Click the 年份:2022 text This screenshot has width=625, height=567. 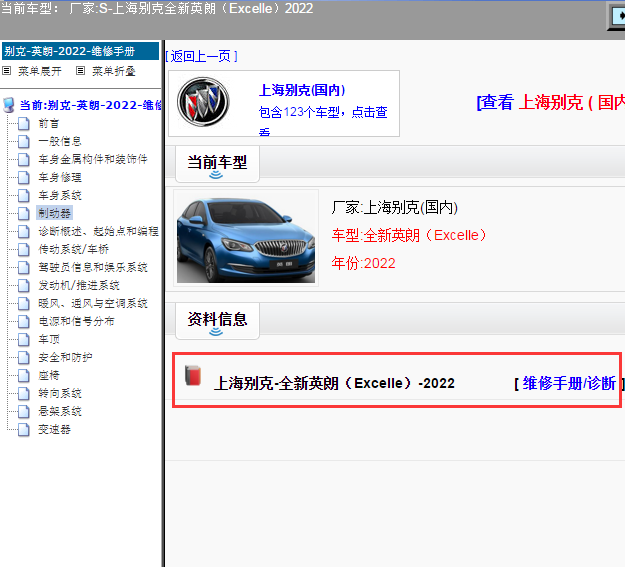pos(364,263)
